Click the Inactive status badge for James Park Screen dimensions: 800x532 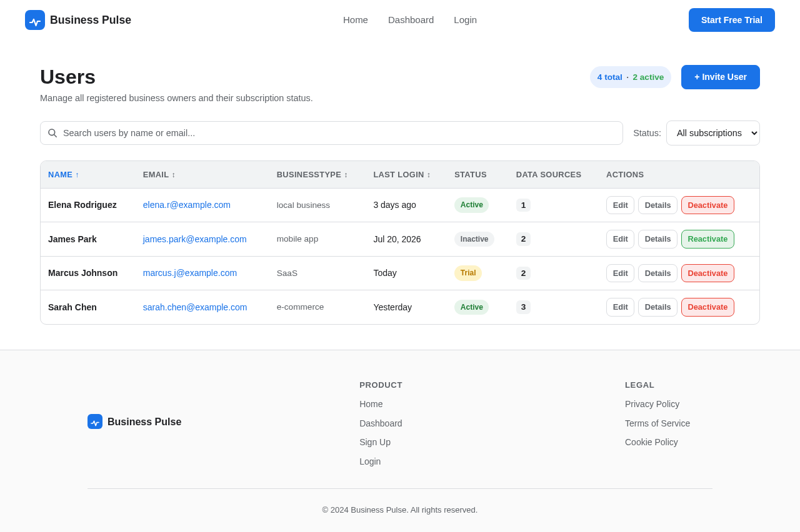click(x=474, y=239)
